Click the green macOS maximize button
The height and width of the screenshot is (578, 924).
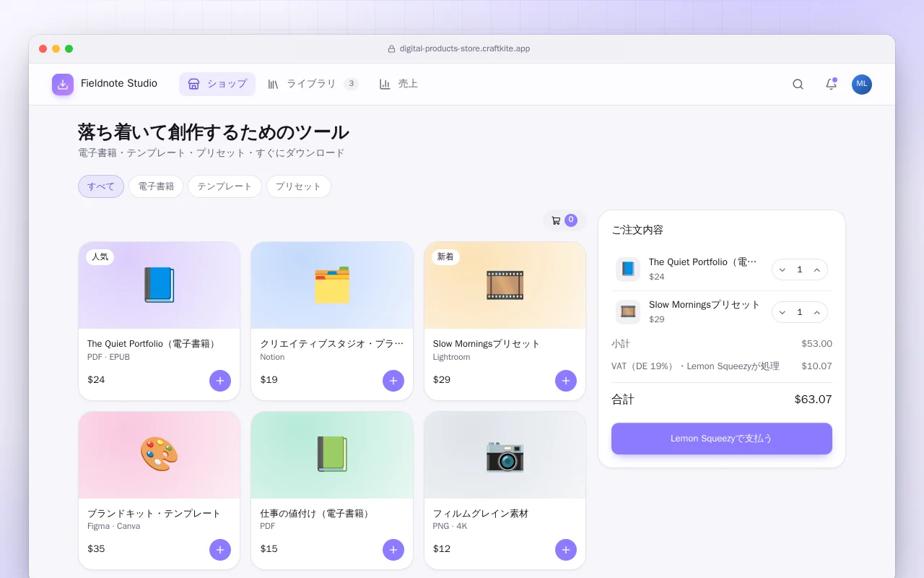[69, 49]
